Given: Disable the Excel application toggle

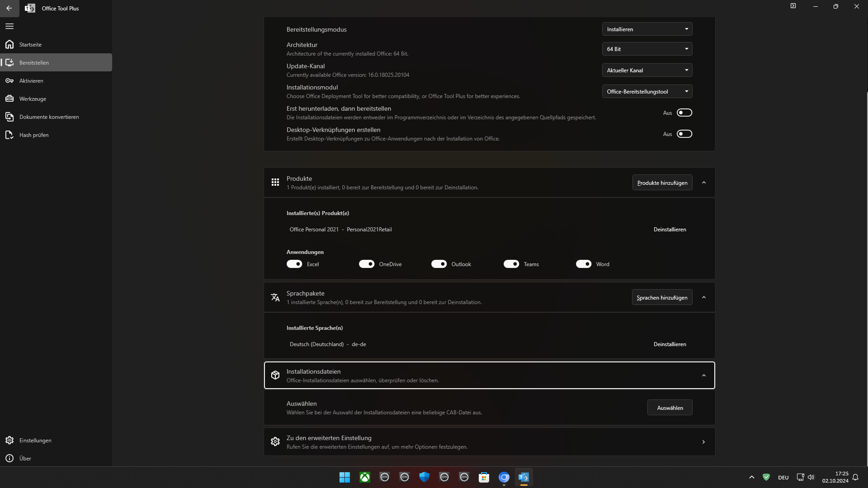Looking at the screenshot, I should tap(294, 264).
